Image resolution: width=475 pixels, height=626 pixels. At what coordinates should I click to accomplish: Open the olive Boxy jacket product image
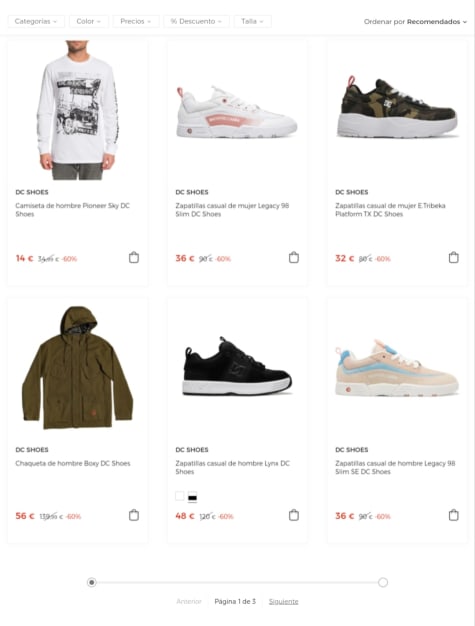click(x=77, y=367)
